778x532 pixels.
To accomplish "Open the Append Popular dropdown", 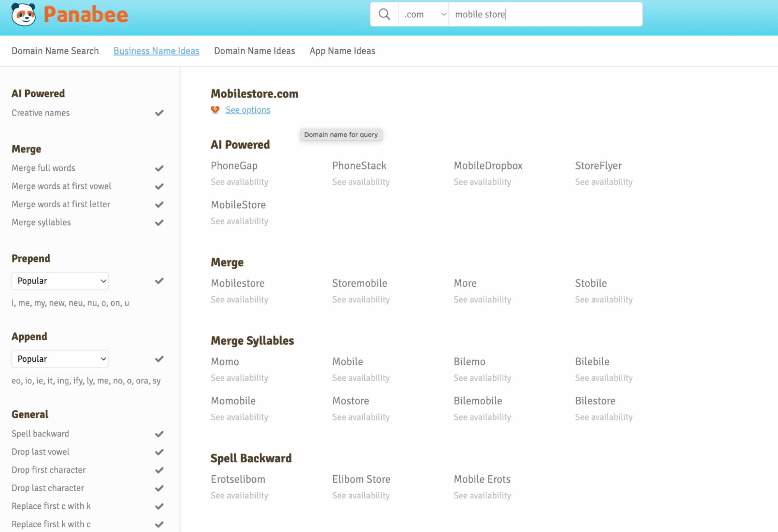I will point(60,359).
